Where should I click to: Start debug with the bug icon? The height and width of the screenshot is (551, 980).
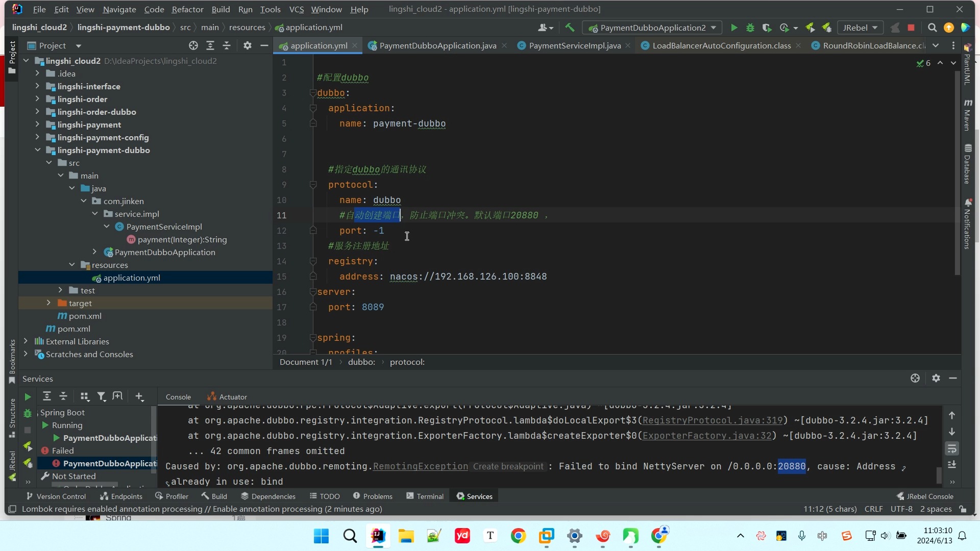coord(750,28)
